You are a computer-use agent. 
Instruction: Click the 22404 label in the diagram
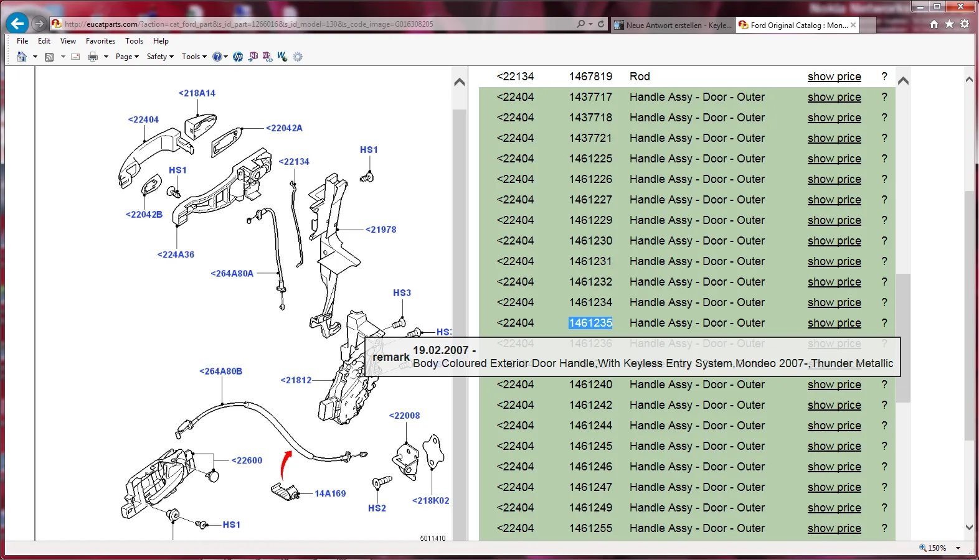pyautogui.click(x=144, y=119)
